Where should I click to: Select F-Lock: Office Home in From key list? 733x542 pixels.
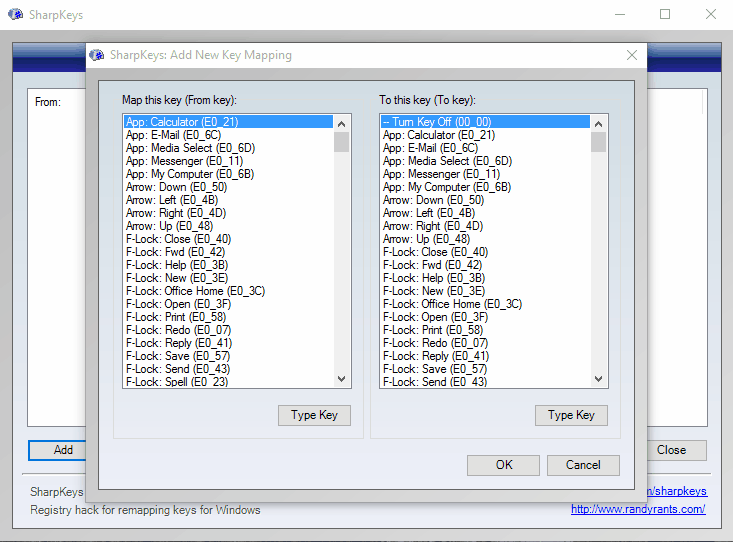click(229, 291)
